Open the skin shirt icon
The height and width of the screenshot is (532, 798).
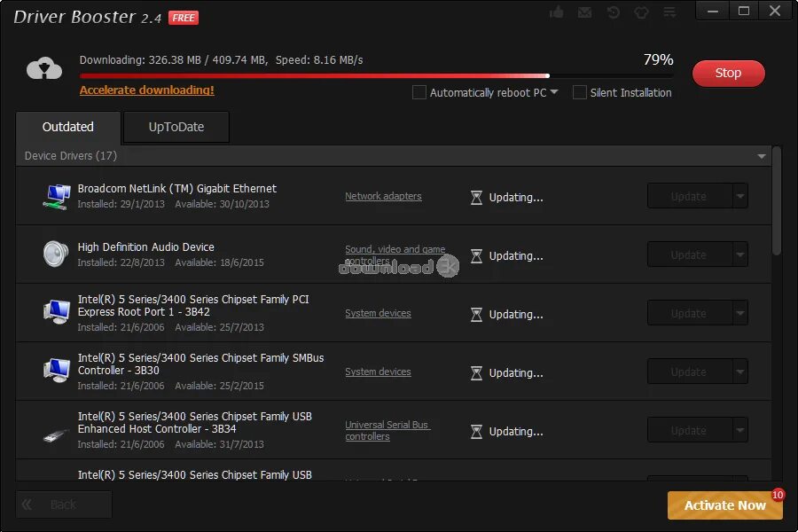tap(641, 12)
